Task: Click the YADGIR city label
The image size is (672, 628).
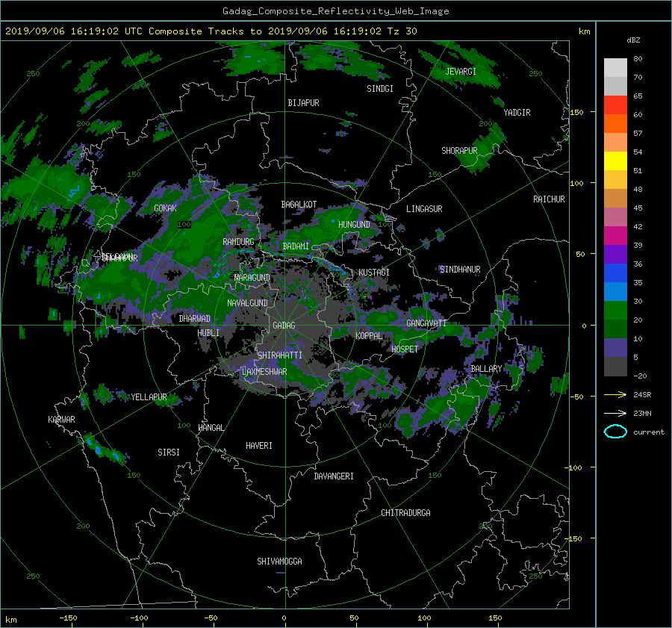Action: (x=517, y=113)
